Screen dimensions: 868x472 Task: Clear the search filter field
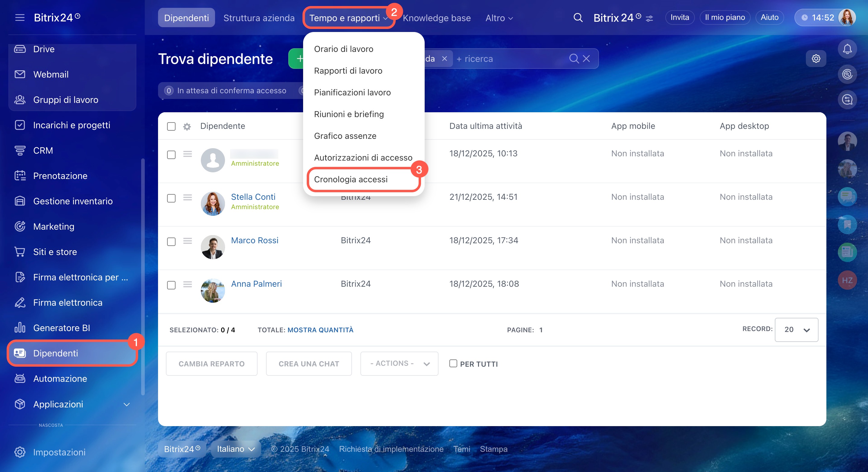(586, 59)
